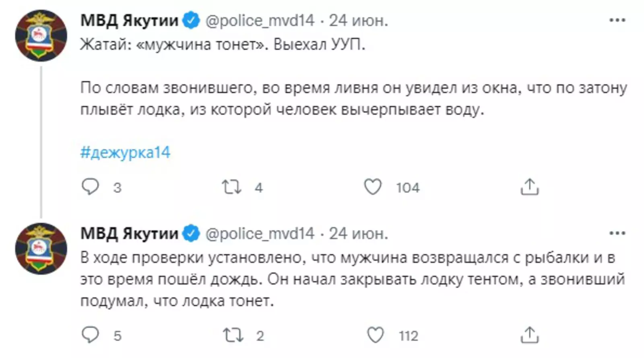Share the first tweet via share icon
This screenshot has height=358, width=644.
[529, 187]
